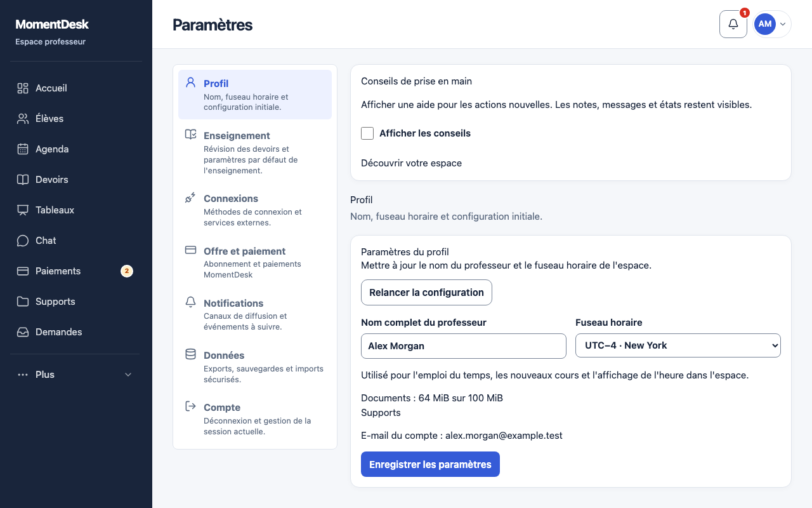This screenshot has height=508, width=812.
Task: Open notifications with the bell button
Action: (x=733, y=24)
